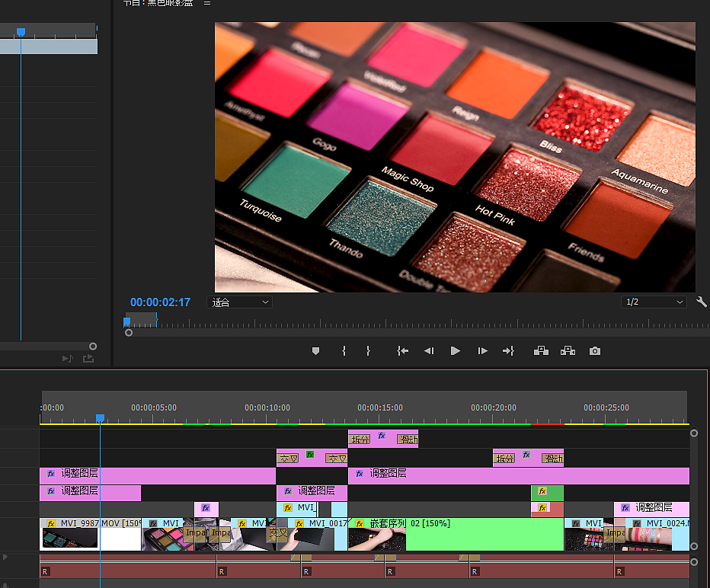Select the 滑动 transition near 00:00:20:00
Image resolution: width=710 pixels, height=588 pixels.
(x=553, y=459)
